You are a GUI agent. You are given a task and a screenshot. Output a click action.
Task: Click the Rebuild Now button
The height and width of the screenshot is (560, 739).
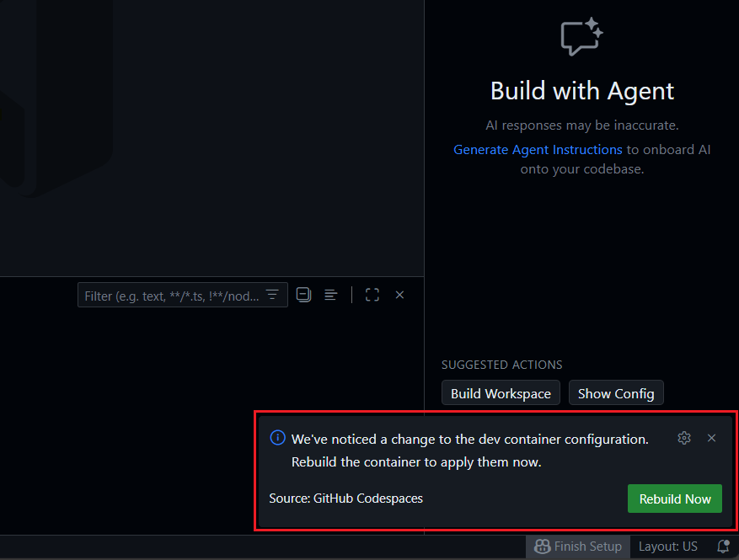674,499
